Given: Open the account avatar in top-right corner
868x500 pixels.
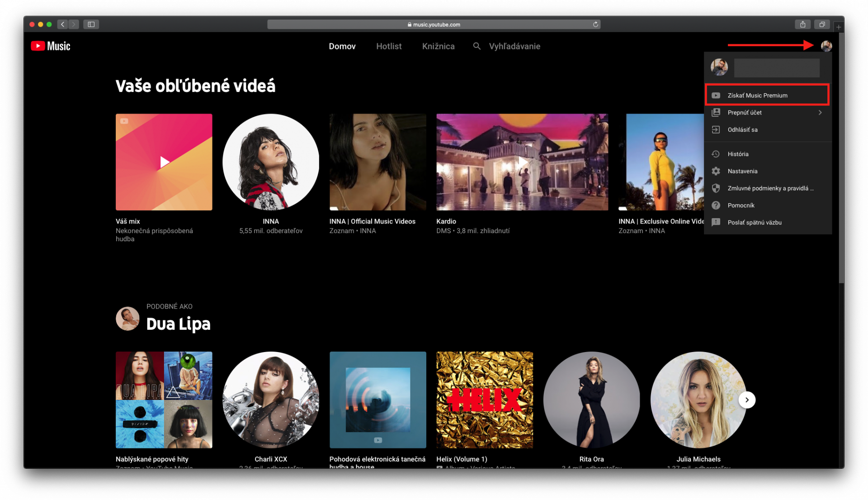Looking at the screenshot, I should [826, 46].
